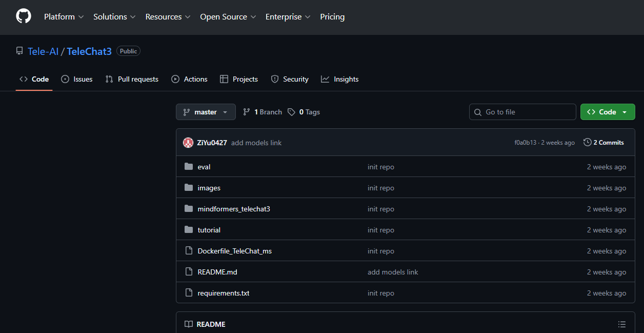Click the book icon beside README heading

tap(188, 324)
